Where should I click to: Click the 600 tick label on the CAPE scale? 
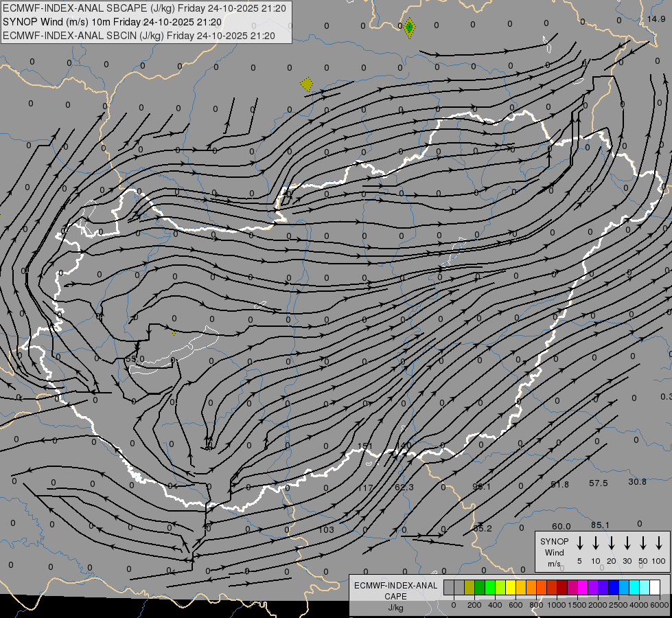515,605
